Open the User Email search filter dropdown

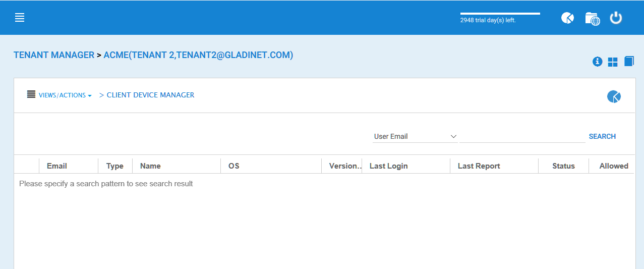coord(415,136)
